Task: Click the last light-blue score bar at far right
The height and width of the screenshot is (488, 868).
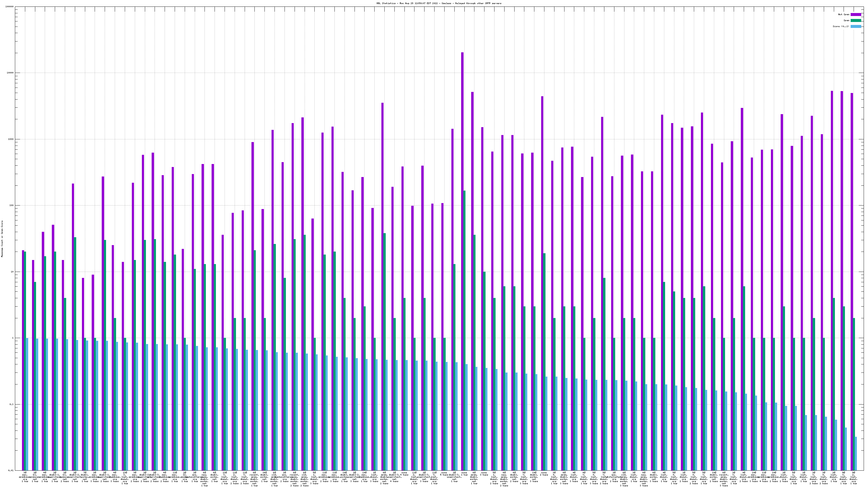Action: [856, 453]
